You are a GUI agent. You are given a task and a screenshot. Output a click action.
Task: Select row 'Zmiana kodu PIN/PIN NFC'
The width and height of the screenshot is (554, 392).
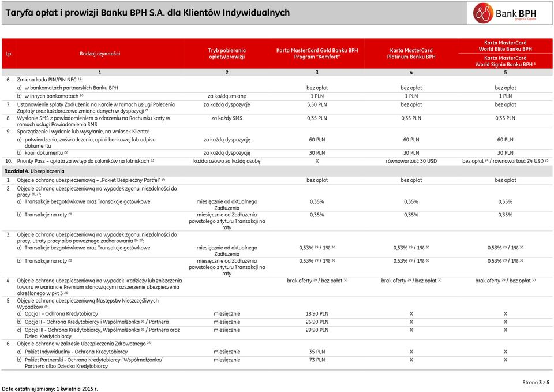pyautogui.click(x=50, y=80)
